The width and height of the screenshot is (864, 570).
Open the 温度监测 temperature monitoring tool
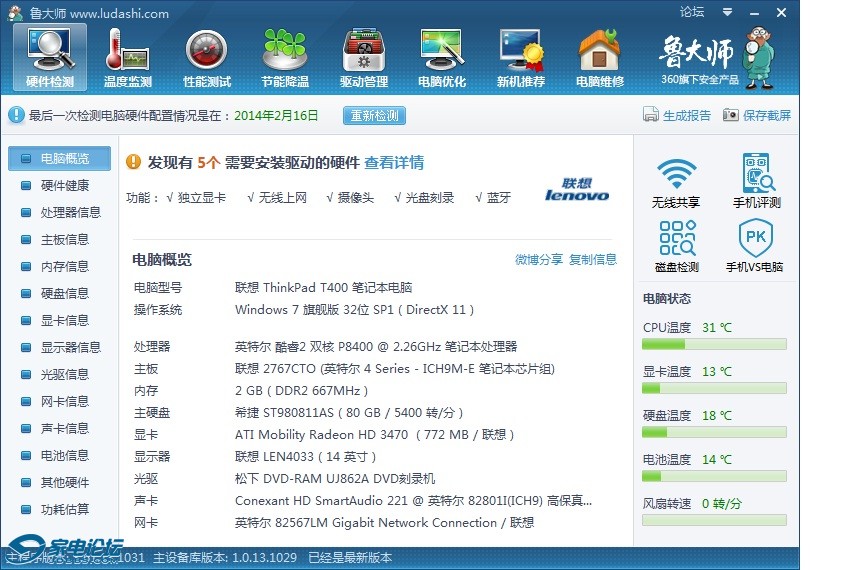pyautogui.click(x=128, y=57)
